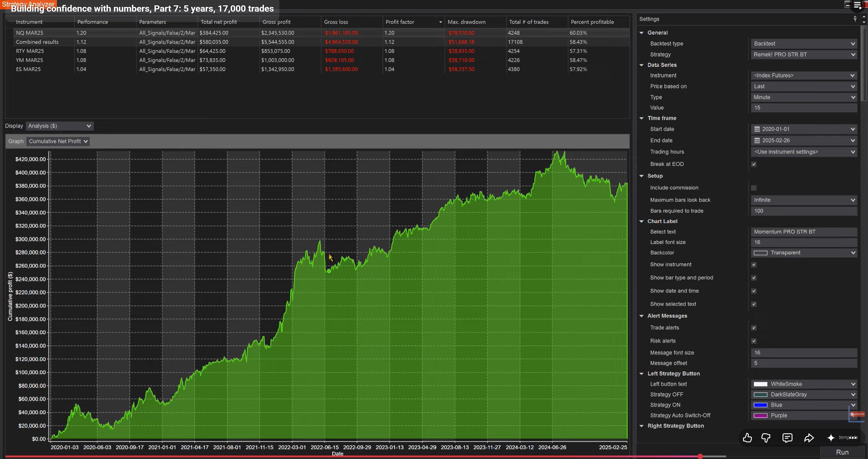Open the Strategy dropdown Remek! PRO STR BT

click(804, 55)
